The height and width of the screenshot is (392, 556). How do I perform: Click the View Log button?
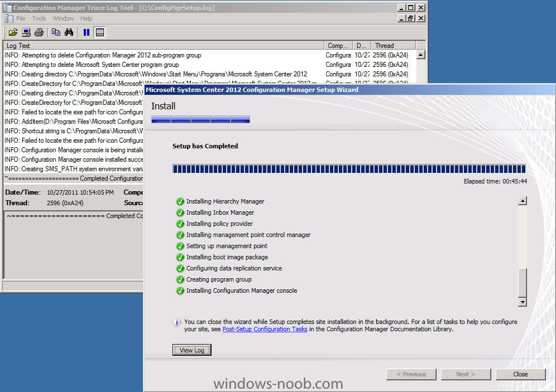click(192, 350)
